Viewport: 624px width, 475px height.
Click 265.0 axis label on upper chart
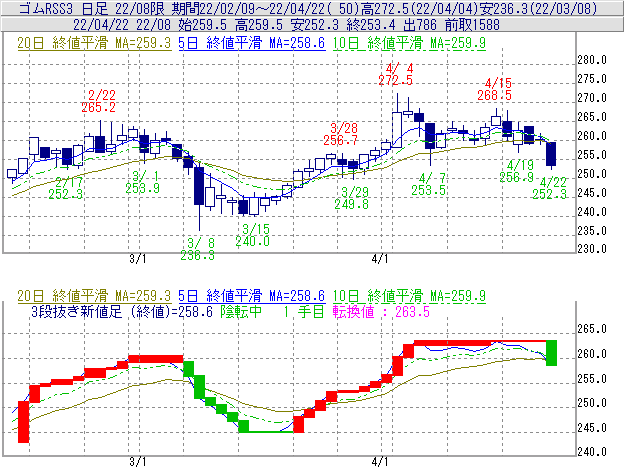592,117
